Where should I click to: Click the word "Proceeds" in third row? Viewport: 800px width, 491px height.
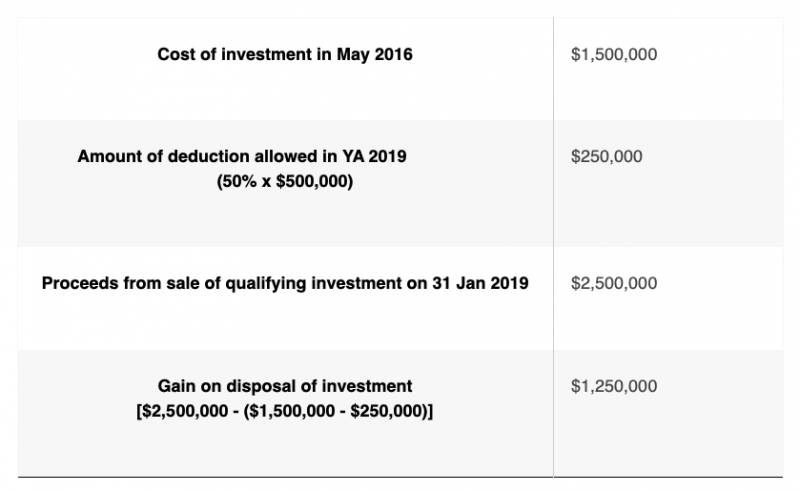[78, 283]
